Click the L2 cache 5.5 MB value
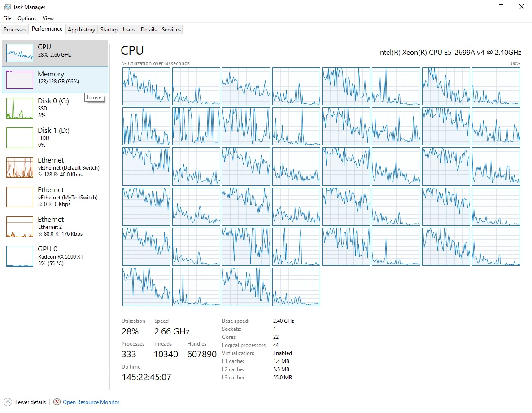 pos(281,369)
